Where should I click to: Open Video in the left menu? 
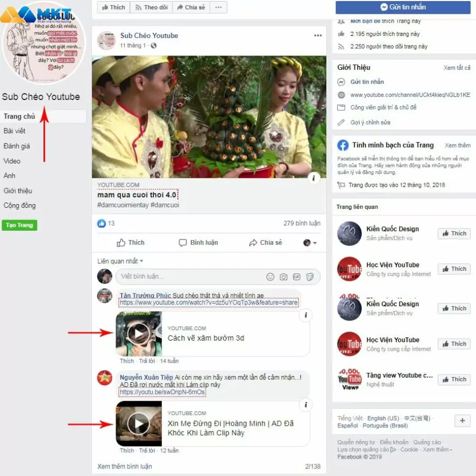click(x=12, y=161)
